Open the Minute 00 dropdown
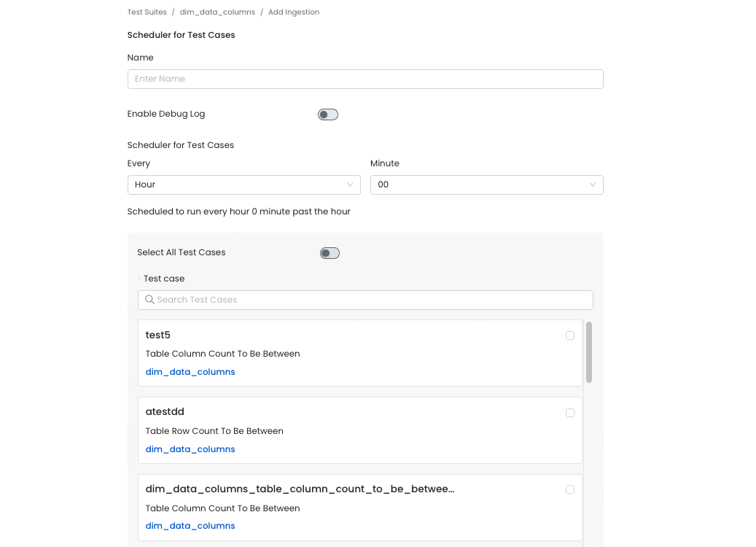This screenshot has width=756, height=547. point(486,185)
